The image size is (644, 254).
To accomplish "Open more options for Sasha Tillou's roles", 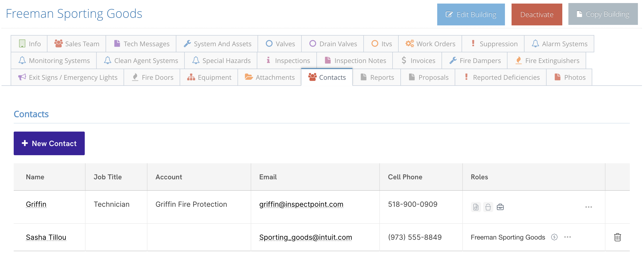I will coord(568,237).
